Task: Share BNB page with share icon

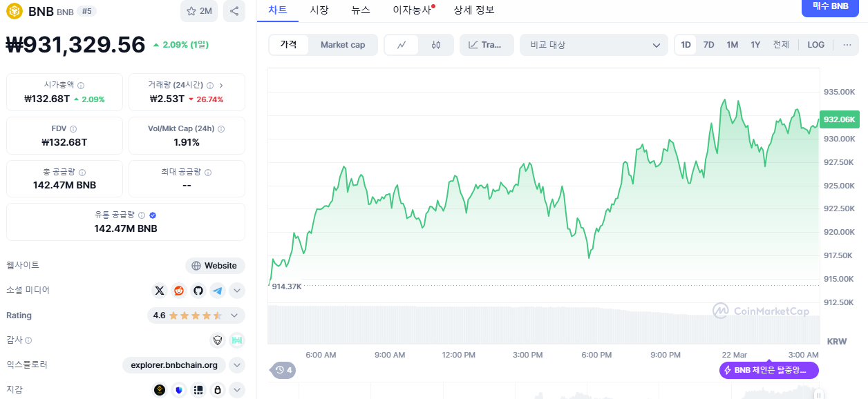Action: point(234,11)
